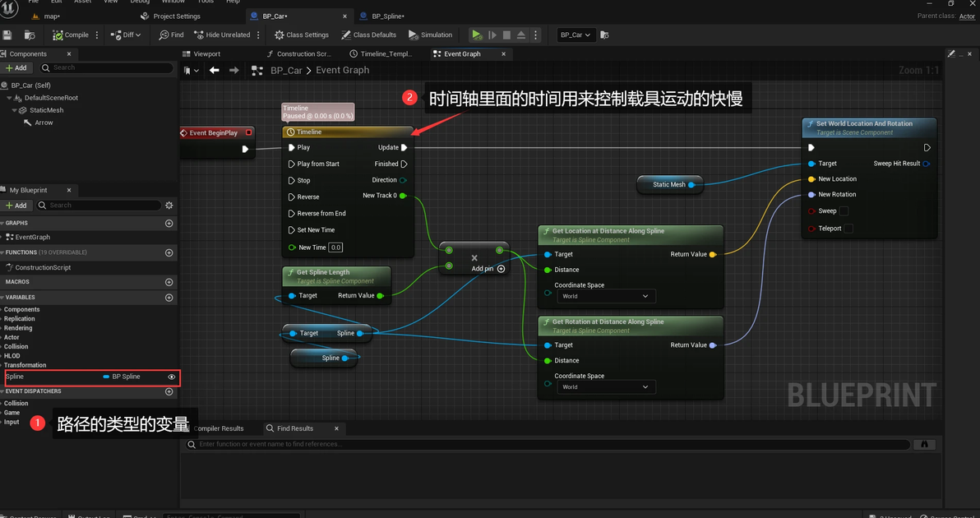This screenshot has width=980, height=518.
Task: Click the Browse to asset icon
Action: (30, 35)
